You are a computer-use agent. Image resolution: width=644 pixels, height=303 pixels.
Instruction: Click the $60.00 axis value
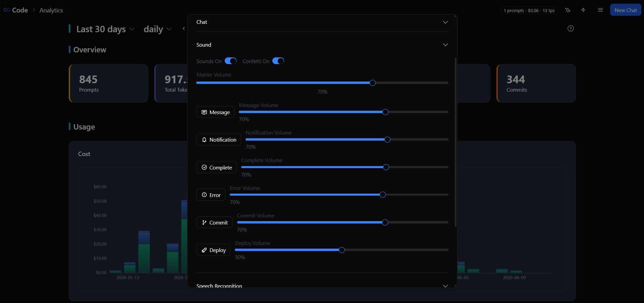click(x=100, y=187)
